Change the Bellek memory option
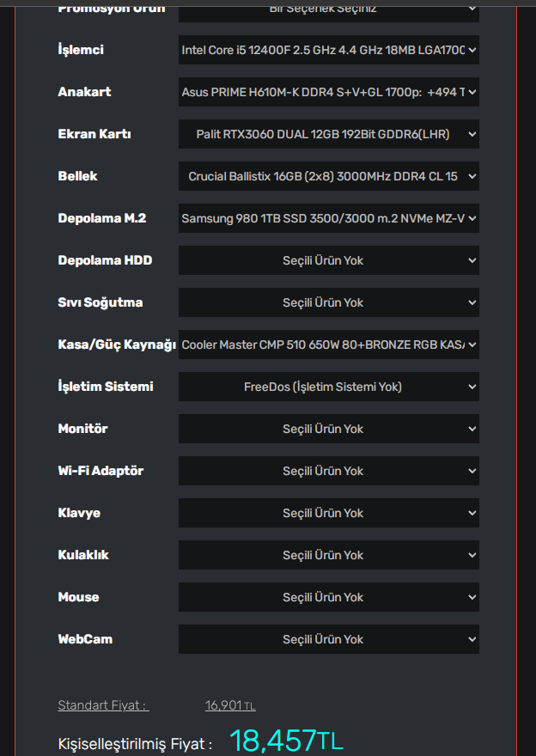 click(328, 176)
